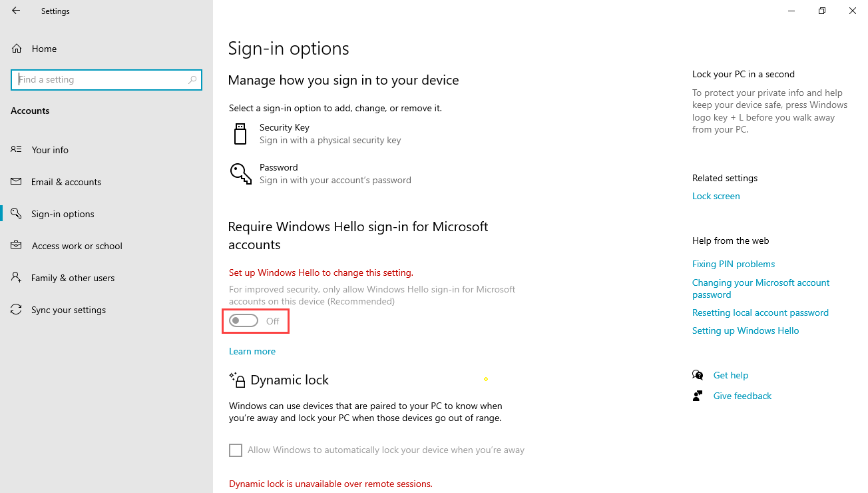868x493 pixels.
Task: Click the Sync your settings icon
Action: point(17,310)
